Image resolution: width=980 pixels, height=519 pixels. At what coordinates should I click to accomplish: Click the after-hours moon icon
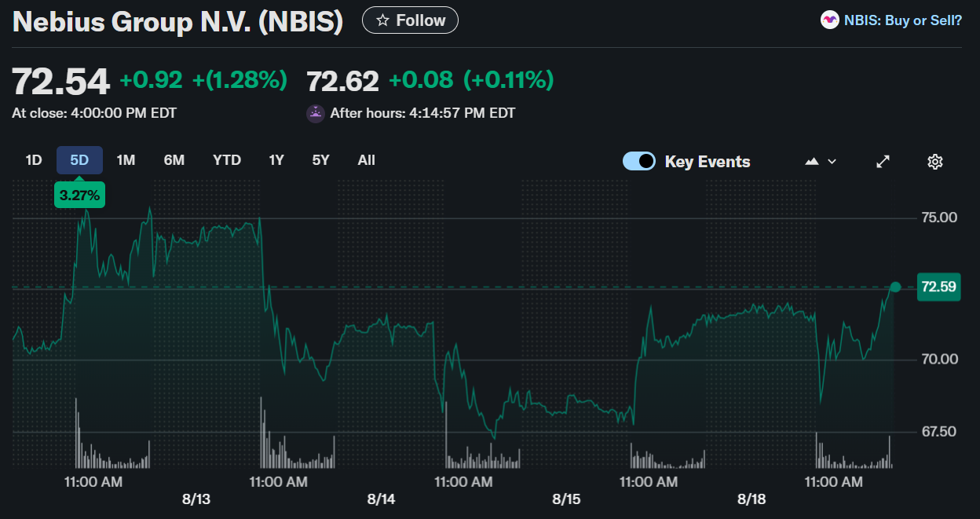(315, 113)
